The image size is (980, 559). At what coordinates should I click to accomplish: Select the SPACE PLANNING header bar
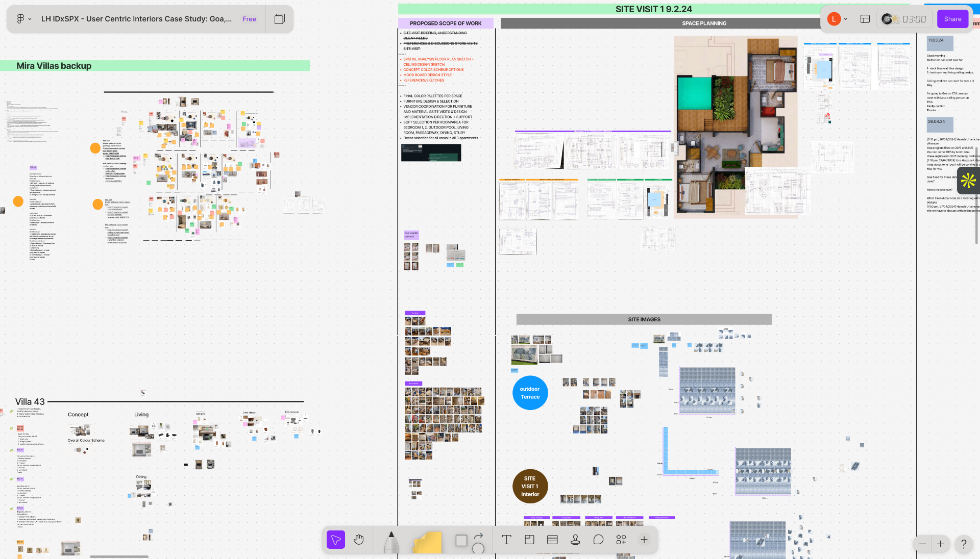click(x=704, y=23)
